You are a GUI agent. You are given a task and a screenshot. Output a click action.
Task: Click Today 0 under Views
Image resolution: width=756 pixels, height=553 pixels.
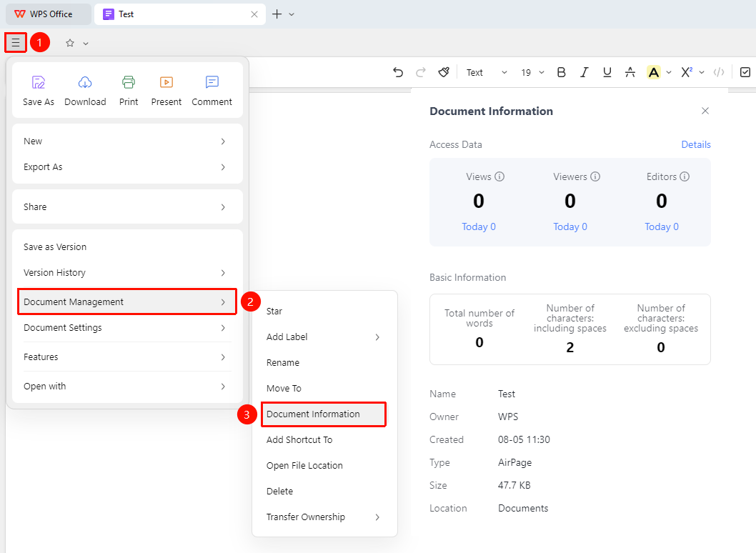click(479, 226)
